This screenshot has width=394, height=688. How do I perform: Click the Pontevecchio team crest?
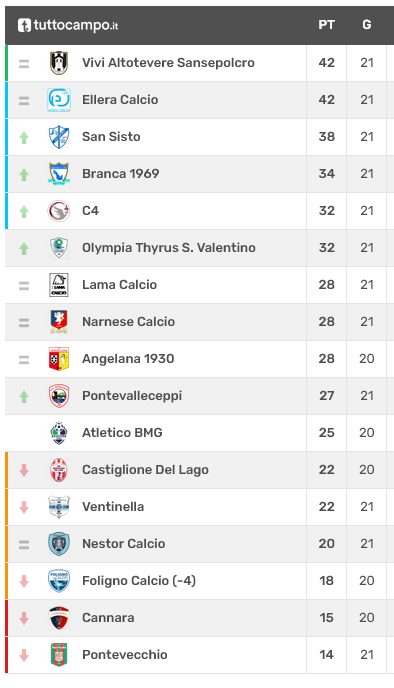click(x=59, y=655)
